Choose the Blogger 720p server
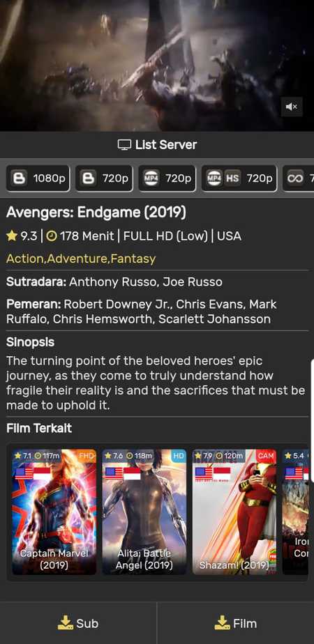This screenshot has height=644, width=314. pyautogui.click(x=104, y=178)
